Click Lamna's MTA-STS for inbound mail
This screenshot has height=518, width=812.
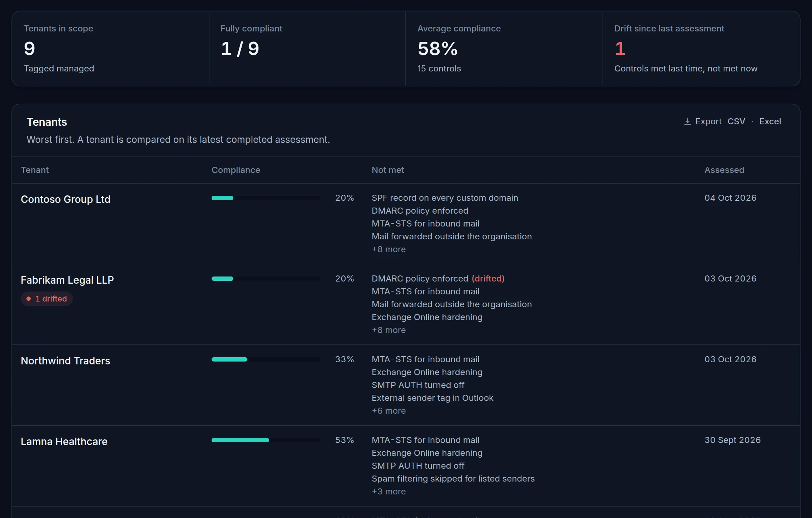[425, 440]
